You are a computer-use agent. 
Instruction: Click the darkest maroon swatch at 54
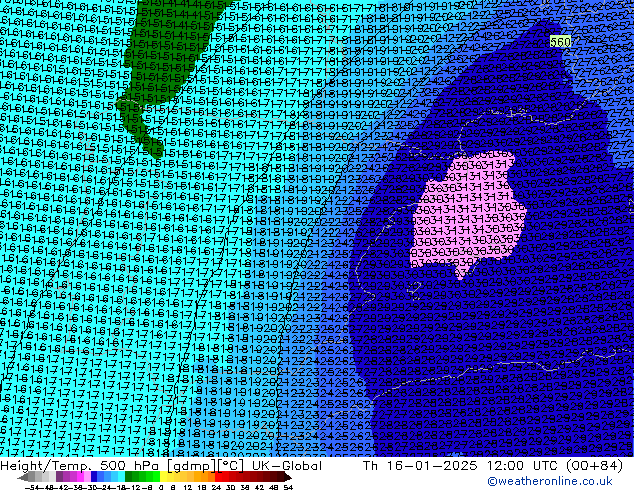pos(287,477)
